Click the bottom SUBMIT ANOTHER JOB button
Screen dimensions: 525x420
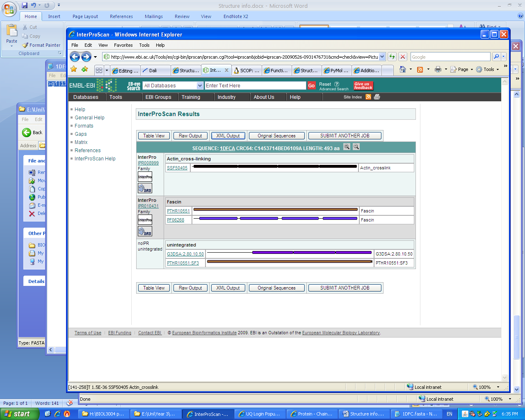pos(345,288)
